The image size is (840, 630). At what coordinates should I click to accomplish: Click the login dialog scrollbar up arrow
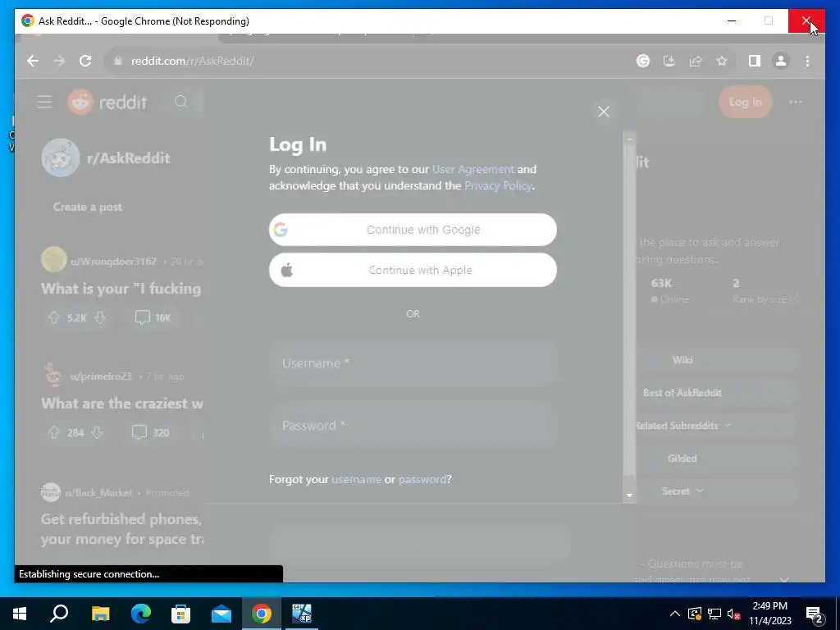[629, 139]
